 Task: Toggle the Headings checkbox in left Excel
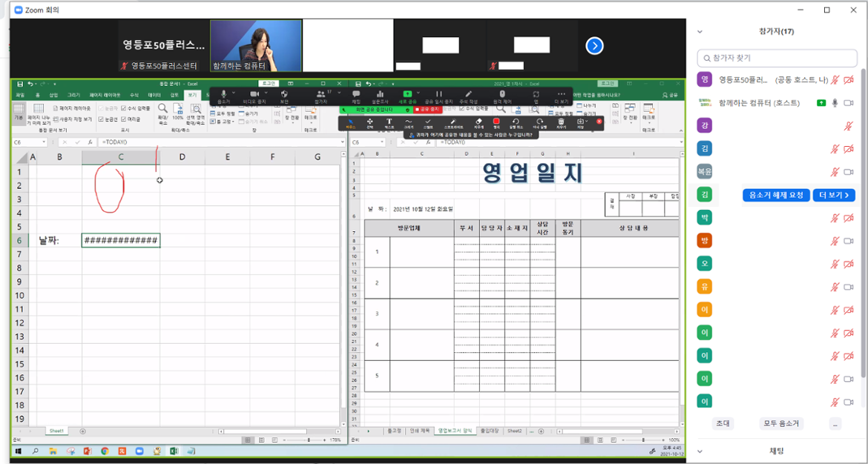pyautogui.click(x=124, y=119)
